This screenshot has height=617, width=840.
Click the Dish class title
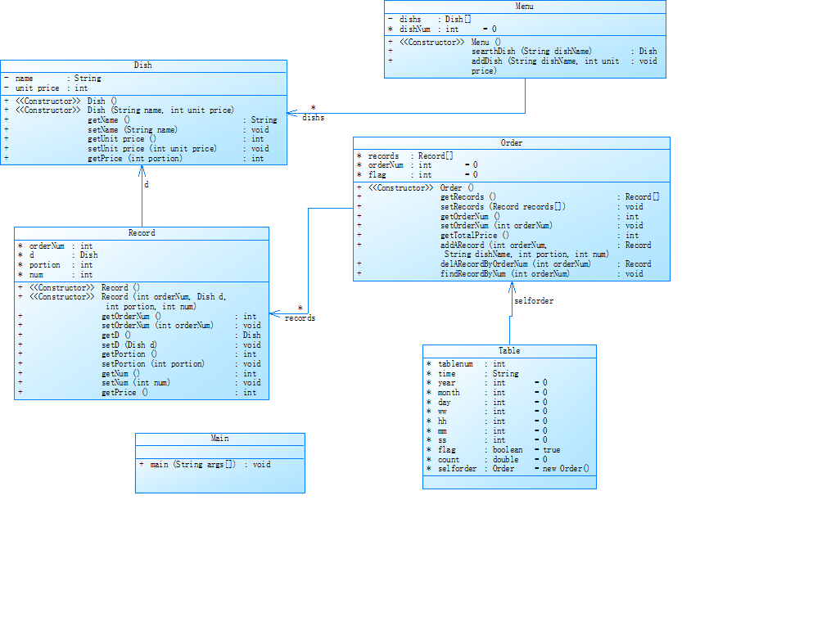click(x=143, y=65)
